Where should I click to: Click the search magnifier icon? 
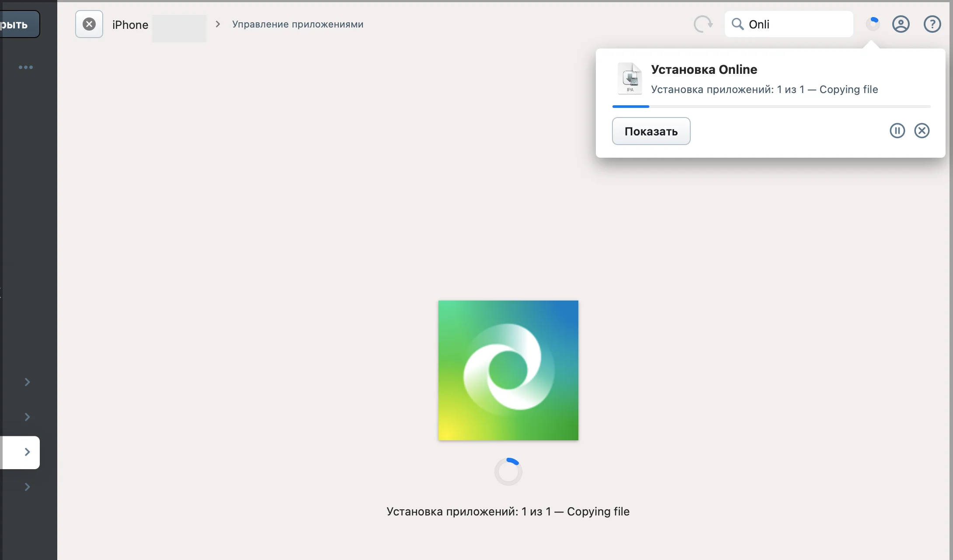coord(737,24)
